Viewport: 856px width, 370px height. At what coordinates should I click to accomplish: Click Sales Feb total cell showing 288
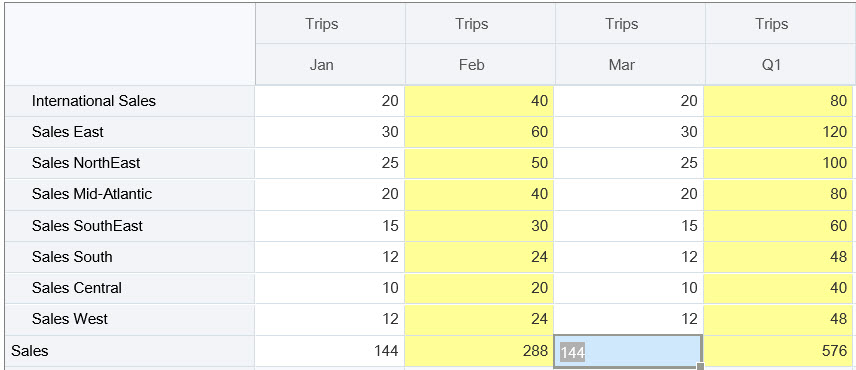pos(479,351)
